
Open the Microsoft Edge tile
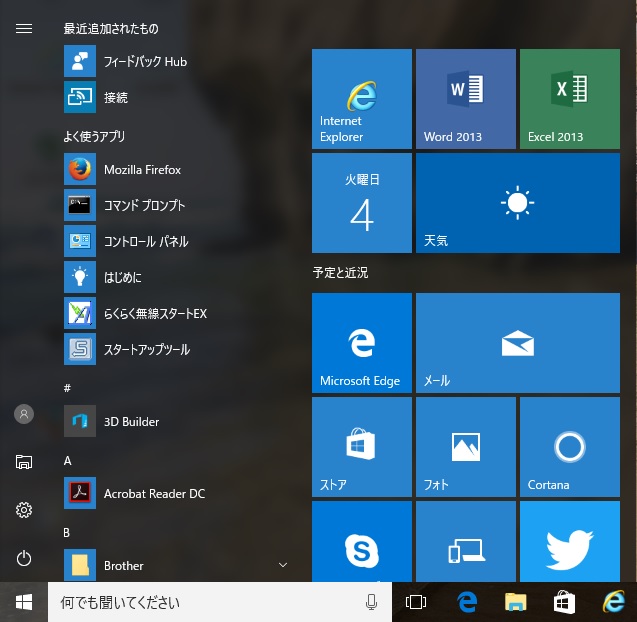[x=362, y=343]
